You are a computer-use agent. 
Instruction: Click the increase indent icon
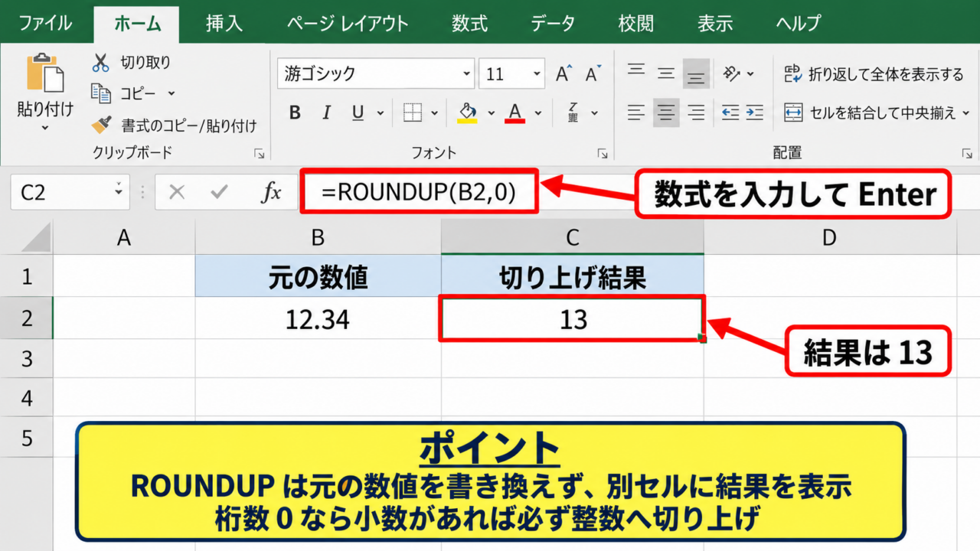755,113
